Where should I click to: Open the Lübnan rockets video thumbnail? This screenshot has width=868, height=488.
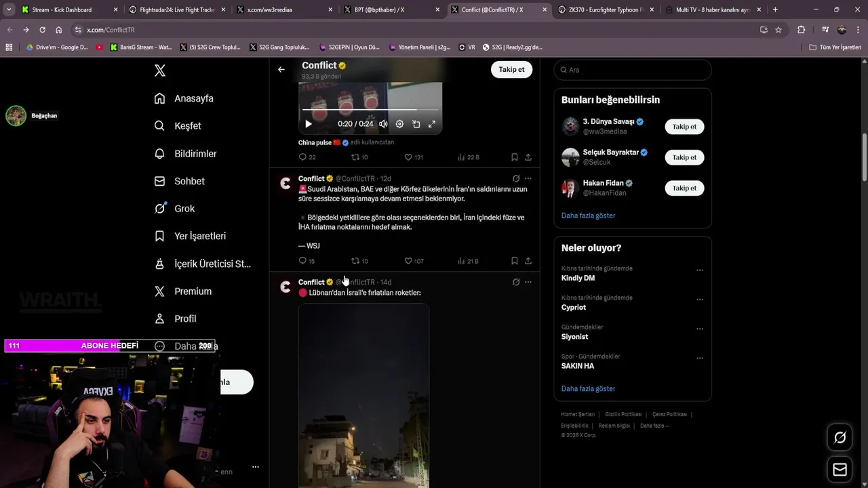pos(363,396)
